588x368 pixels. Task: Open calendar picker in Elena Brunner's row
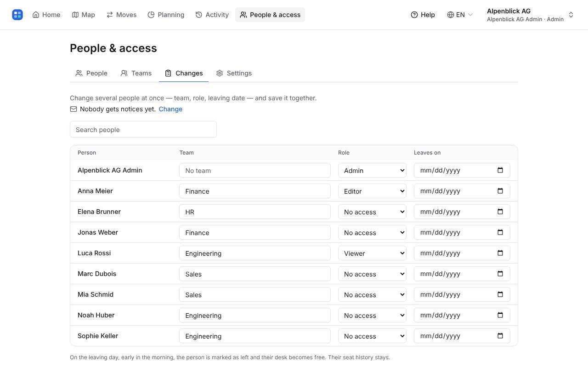tap(500, 212)
